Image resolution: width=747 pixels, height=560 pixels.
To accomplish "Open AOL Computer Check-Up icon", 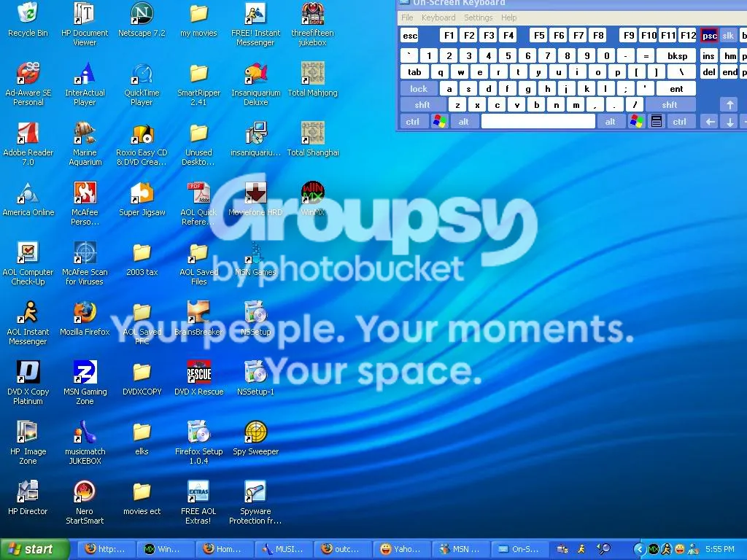I will [x=28, y=263].
